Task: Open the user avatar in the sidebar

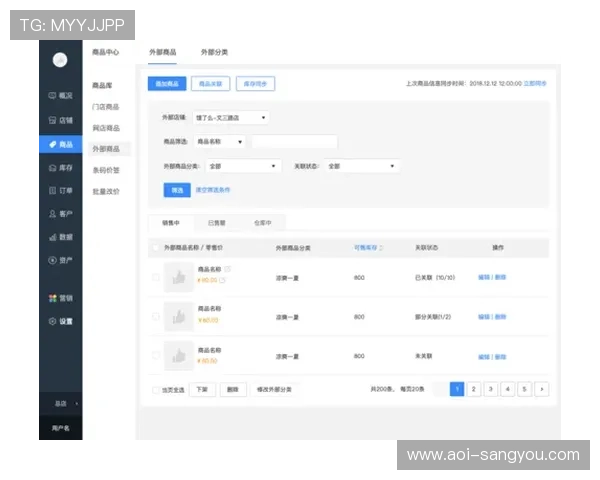Action: click(60, 60)
